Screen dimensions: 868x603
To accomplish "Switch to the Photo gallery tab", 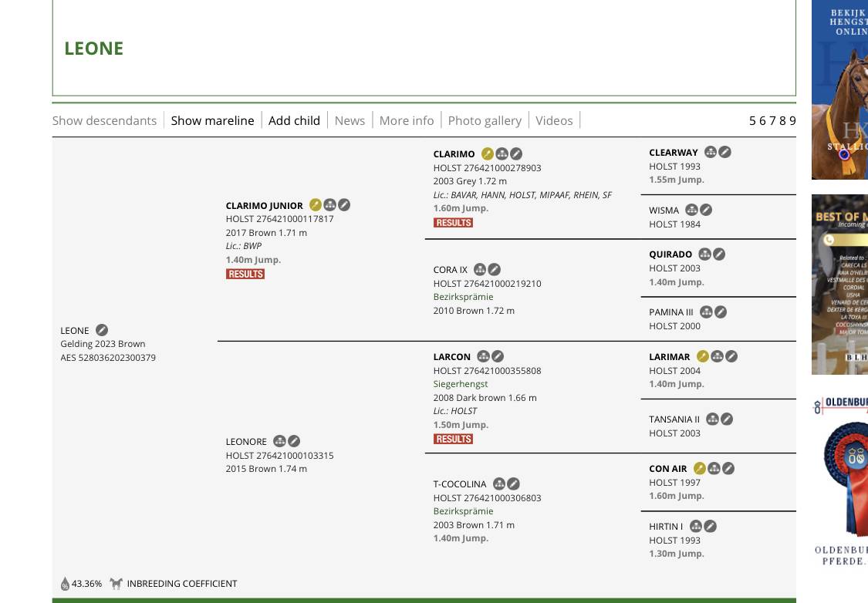I will coord(485,120).
